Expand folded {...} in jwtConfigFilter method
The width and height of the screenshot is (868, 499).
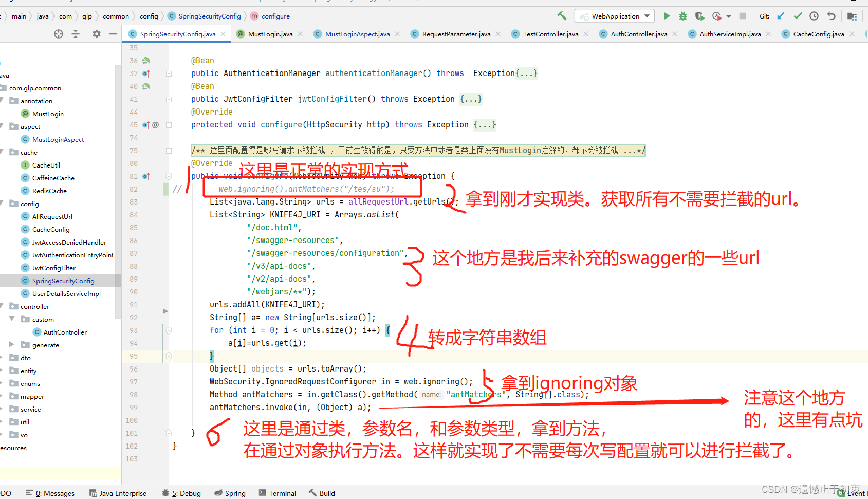471,99
